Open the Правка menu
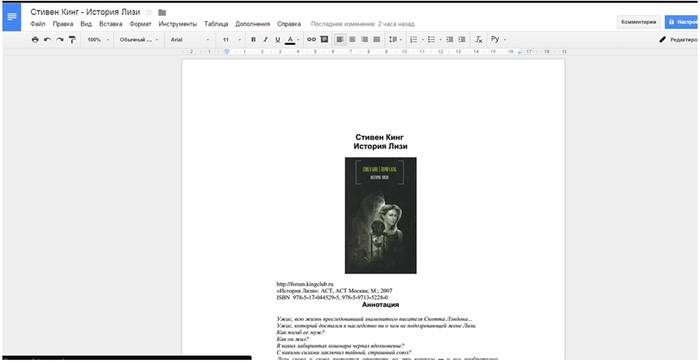The image size is (700, 363). 63,24
